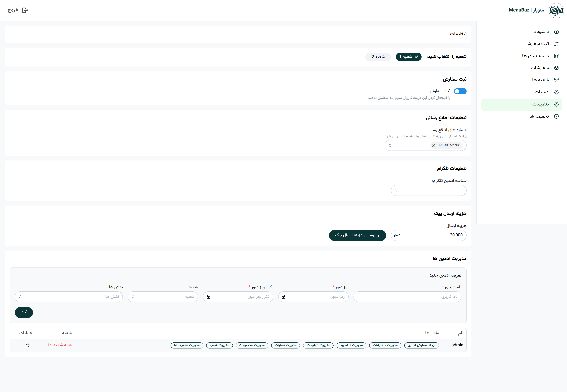The width and height of the screenshot is (567, 392).
Task: Click the shopping cart icon for ثبت سفارش
Action: point(556,44)
